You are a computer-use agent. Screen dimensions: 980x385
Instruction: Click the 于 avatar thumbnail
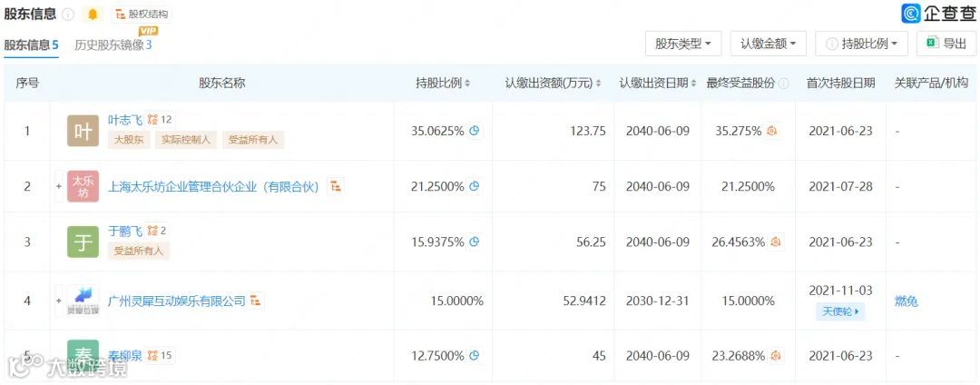tap(83, 242)
